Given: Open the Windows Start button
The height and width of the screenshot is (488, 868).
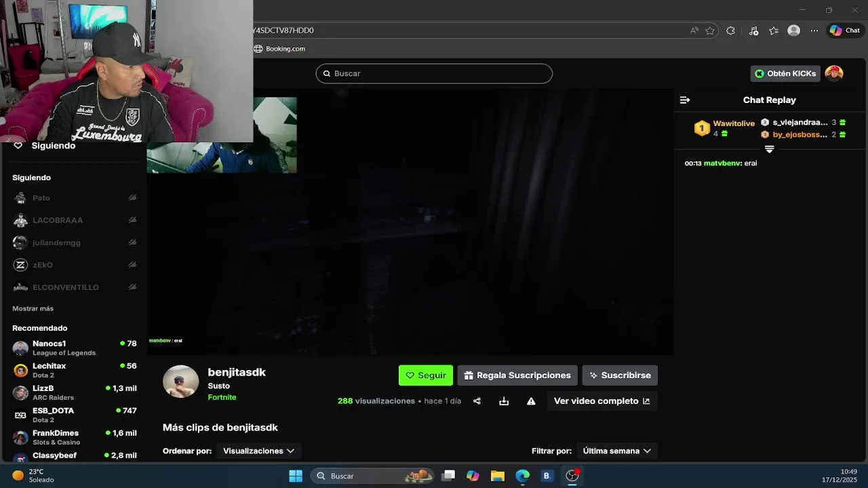Looking at the screenshot, I should click(x=296, y=476).
